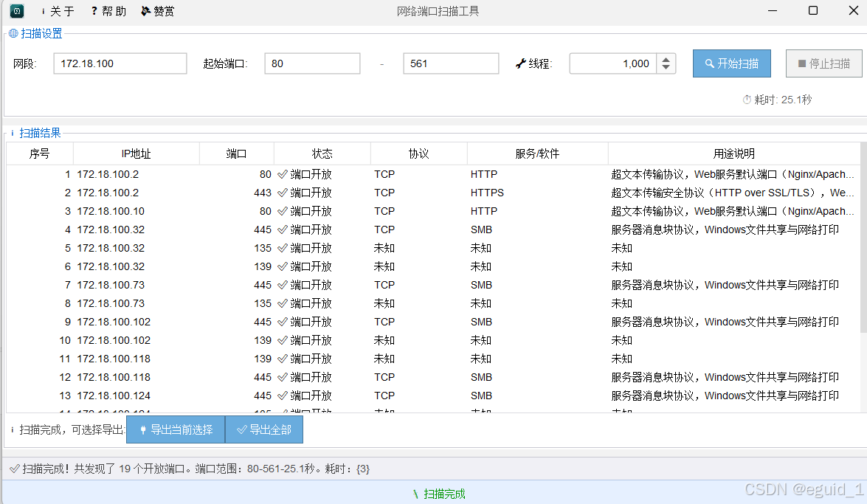Image resolution: width=867 pixels, height=504 pixels.
Task: Click the 停止扫描 button
Action: [824, 63]
